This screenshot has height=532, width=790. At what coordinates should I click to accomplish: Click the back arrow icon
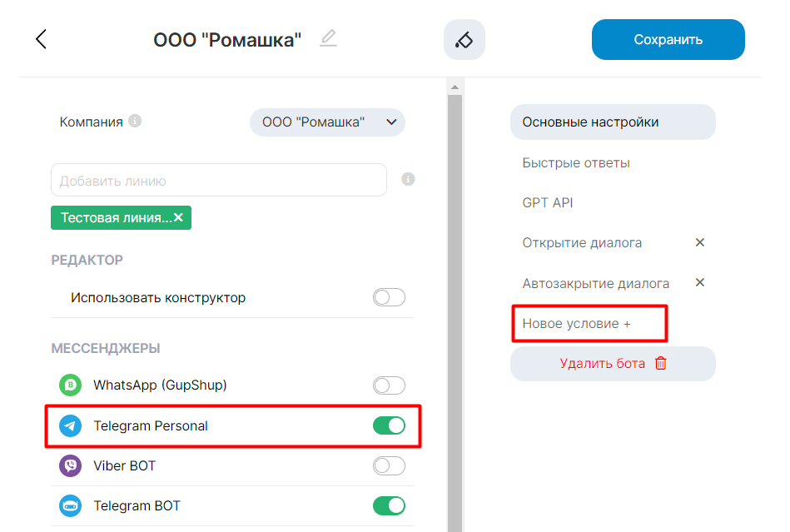[41, 39]
